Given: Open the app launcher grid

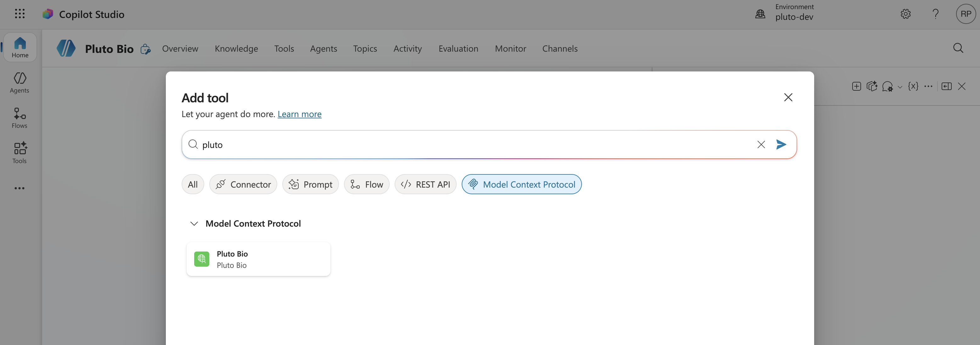Looking at the screenshot, I should [x=20, y=14].
